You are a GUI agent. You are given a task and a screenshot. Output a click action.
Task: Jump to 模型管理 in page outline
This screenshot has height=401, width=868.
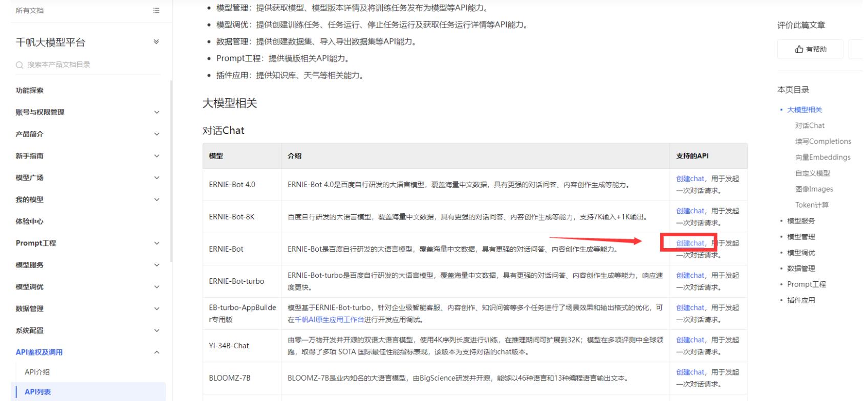point(801,237)
